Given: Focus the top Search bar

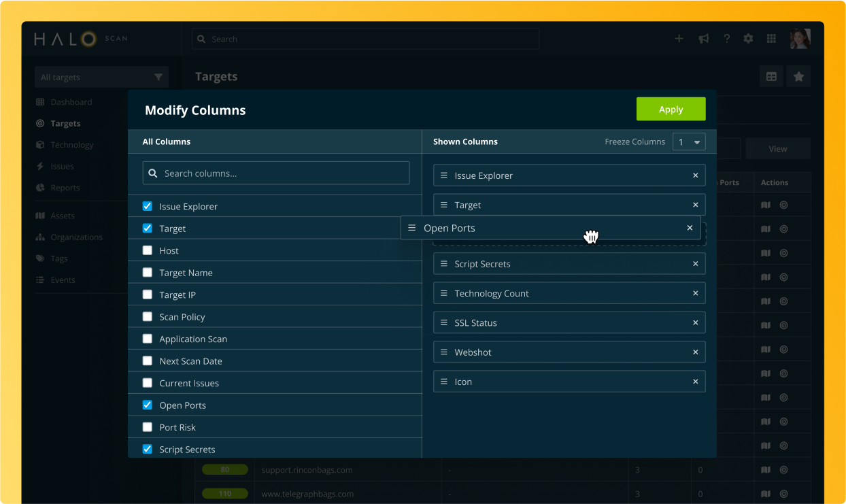Looking at the screenshot, I should tap(365, 39).
